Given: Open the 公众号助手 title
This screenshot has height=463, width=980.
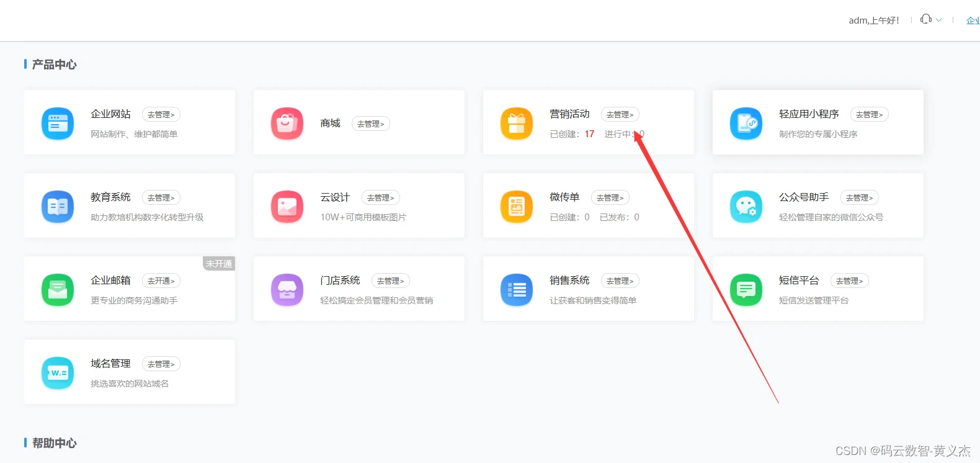Looking at the screenshot, I should tap(804, 197).
